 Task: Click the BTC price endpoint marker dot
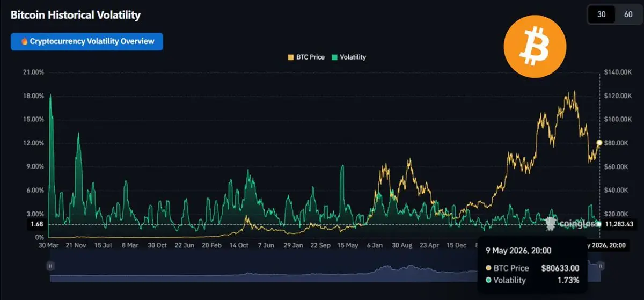pyautogui.click(x=599, y=143)
